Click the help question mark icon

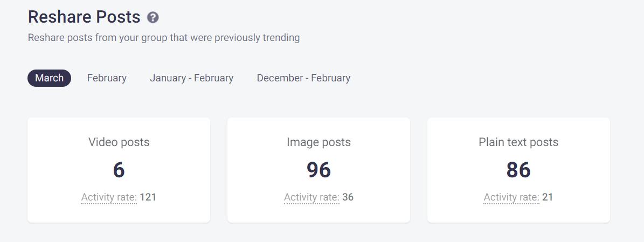tap(153, 18)
